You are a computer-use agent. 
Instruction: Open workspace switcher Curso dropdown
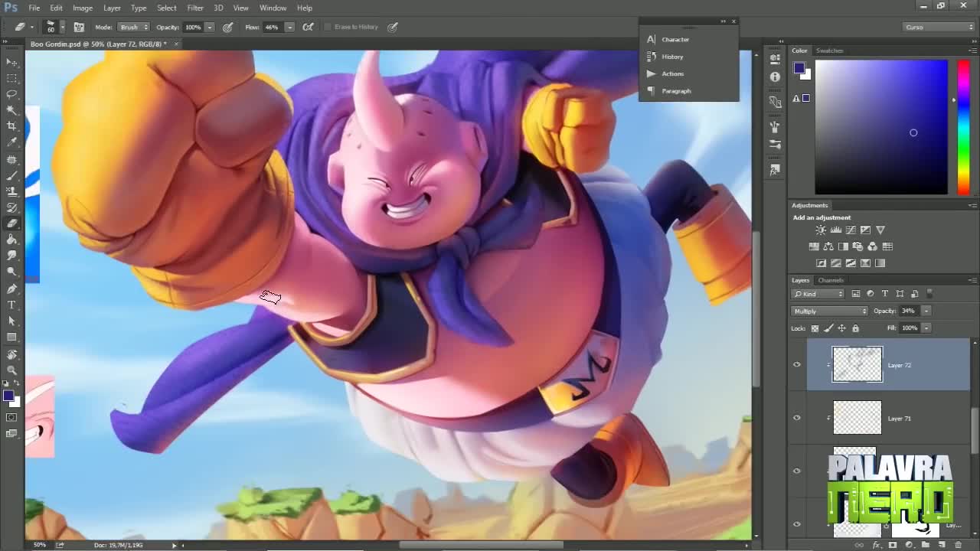[939, 27]
